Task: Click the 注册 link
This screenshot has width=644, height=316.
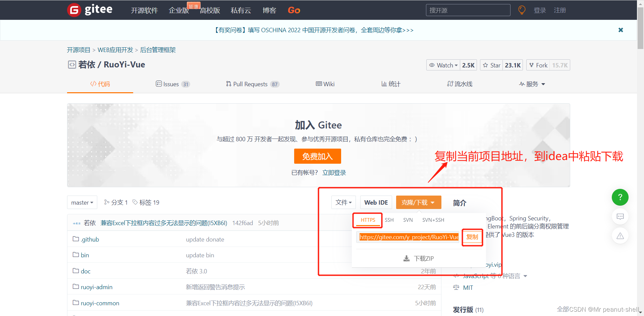Action: 560,10
